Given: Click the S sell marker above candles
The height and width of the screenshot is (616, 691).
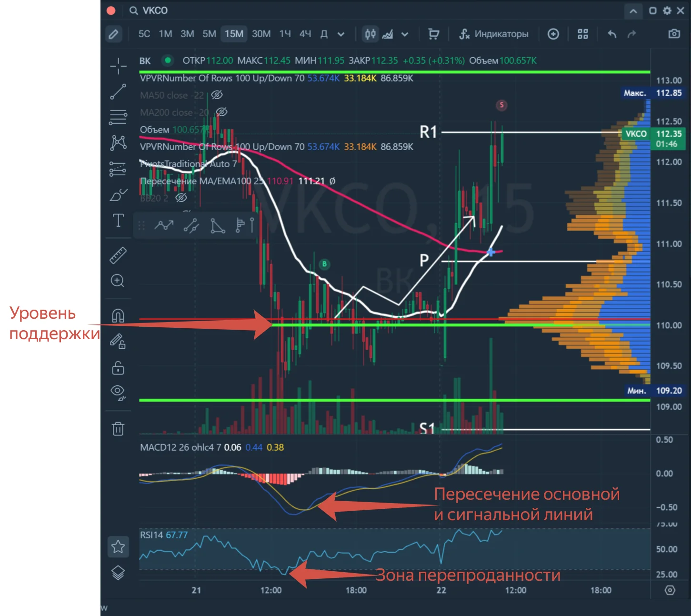Looking at the screenshot, I should pyautogui.click(x=501, y=105).
